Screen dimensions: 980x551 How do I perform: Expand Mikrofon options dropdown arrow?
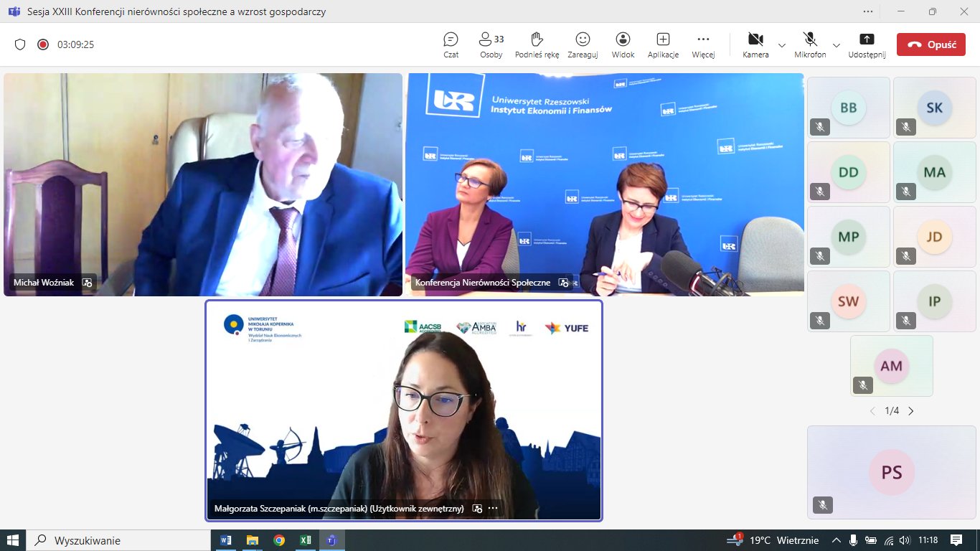(x=837, y=45)
